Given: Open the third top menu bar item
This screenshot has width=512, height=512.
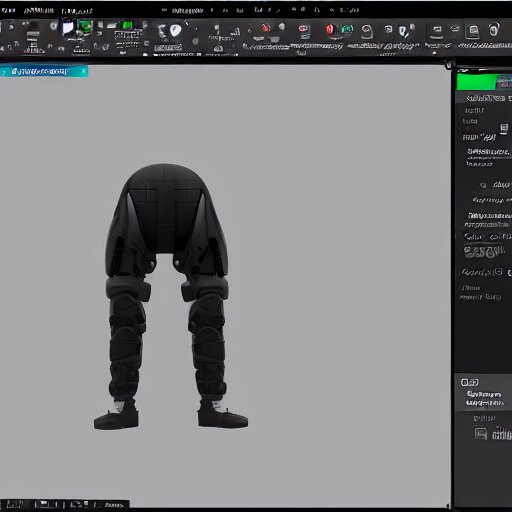Looking at the screenshot, I should click(77, 11).
